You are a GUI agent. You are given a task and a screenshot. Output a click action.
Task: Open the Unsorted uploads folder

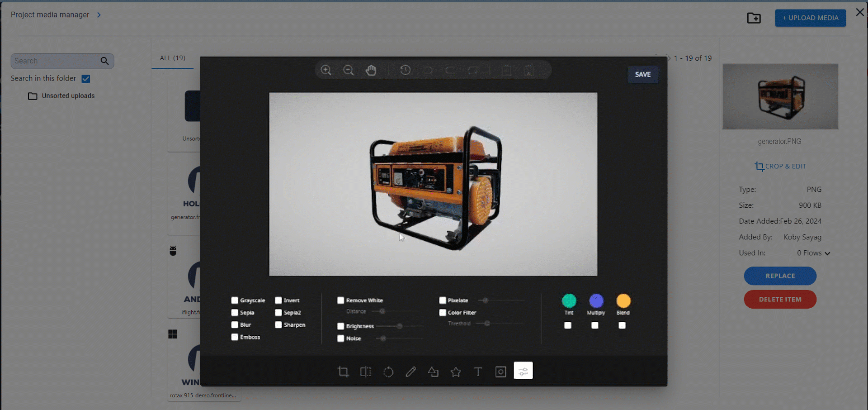61,96
